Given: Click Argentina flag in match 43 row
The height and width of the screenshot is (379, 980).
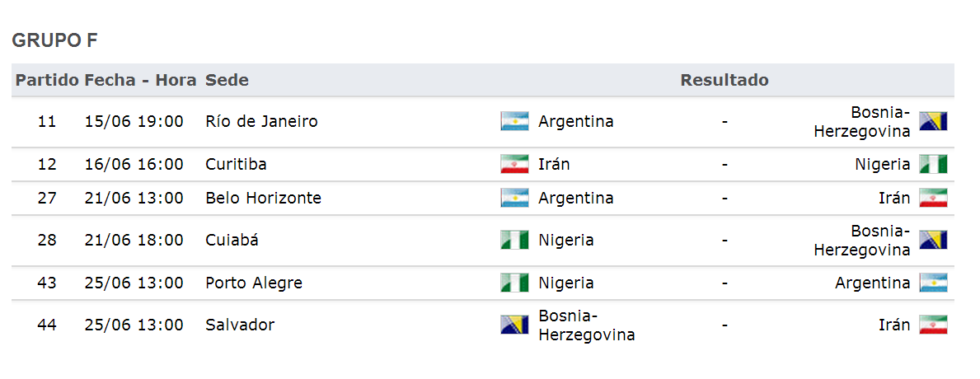Looking at the screenshot, I should coord(933,283).
